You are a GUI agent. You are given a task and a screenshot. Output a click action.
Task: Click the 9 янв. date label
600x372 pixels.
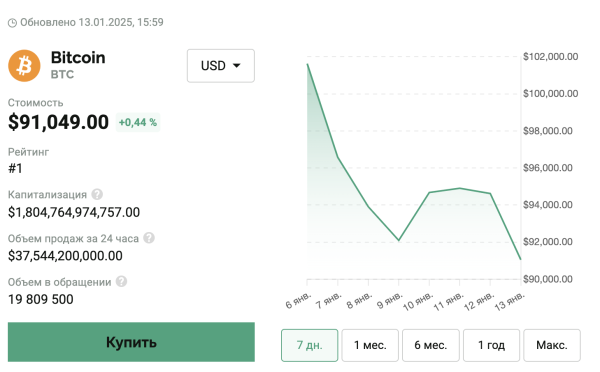(390, 301)
